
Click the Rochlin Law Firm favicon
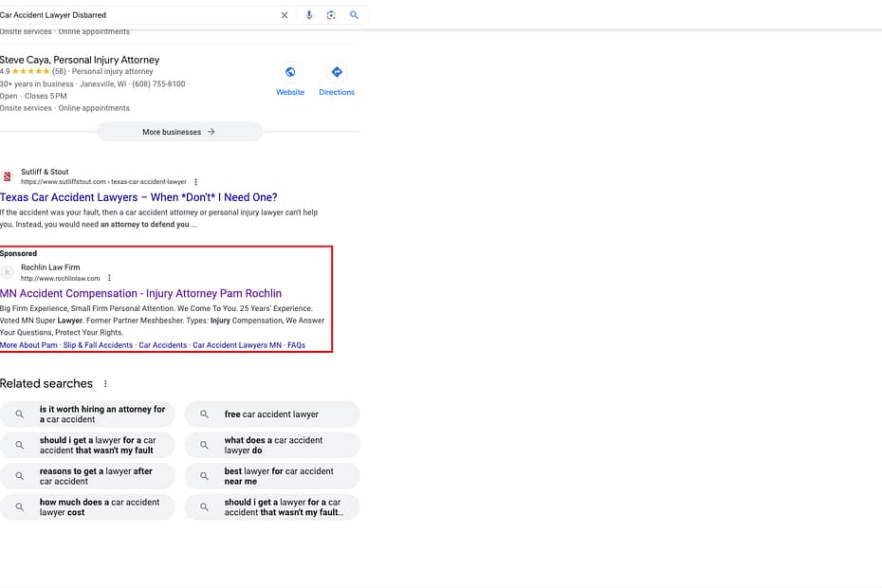pos(7,273)
